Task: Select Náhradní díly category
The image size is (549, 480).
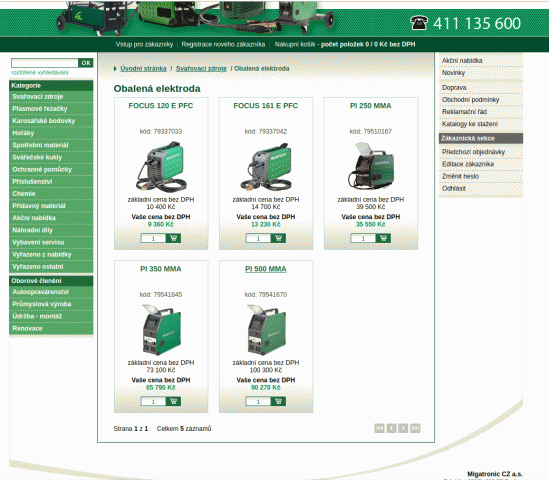Action: click(x=51, y=230)
